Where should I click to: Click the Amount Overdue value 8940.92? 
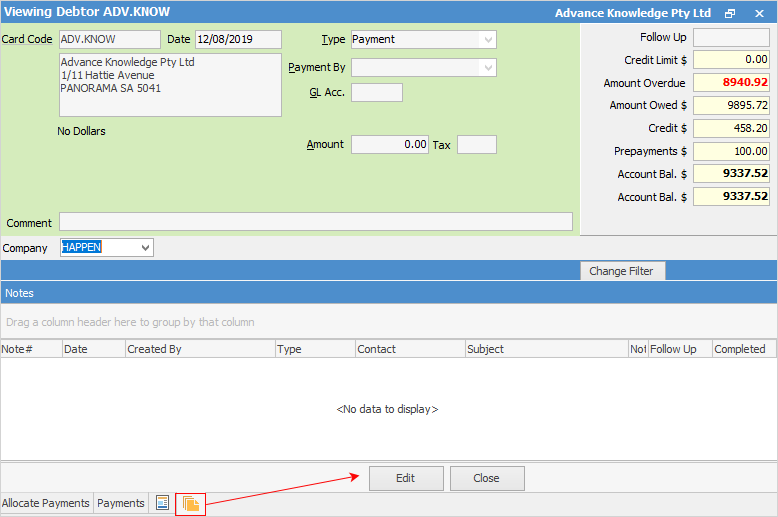pyautogui.click(x=731, y=82)
